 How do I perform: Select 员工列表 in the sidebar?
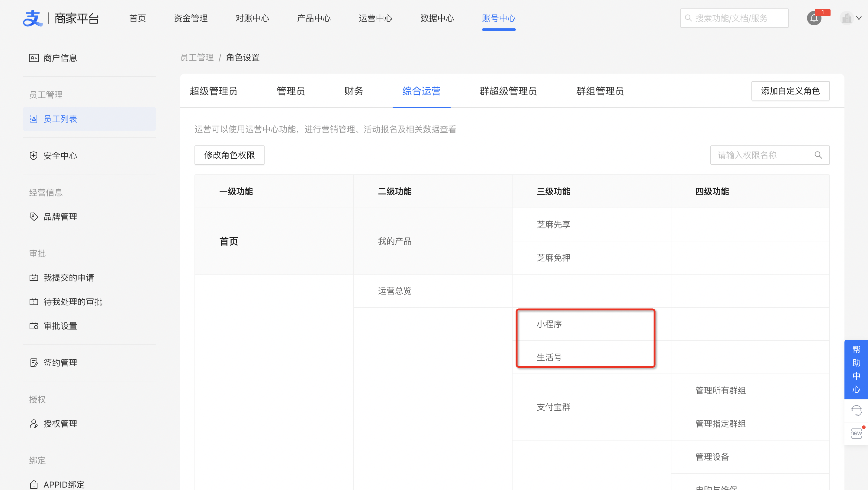89,119
